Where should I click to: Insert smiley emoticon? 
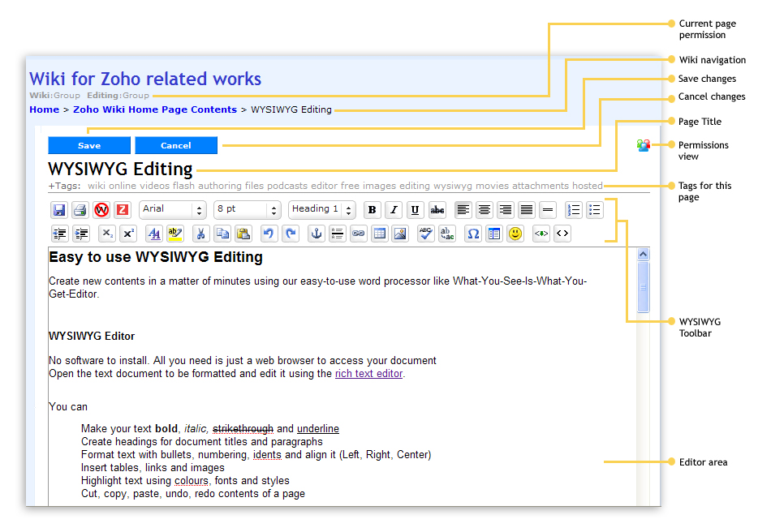point(515,234)
